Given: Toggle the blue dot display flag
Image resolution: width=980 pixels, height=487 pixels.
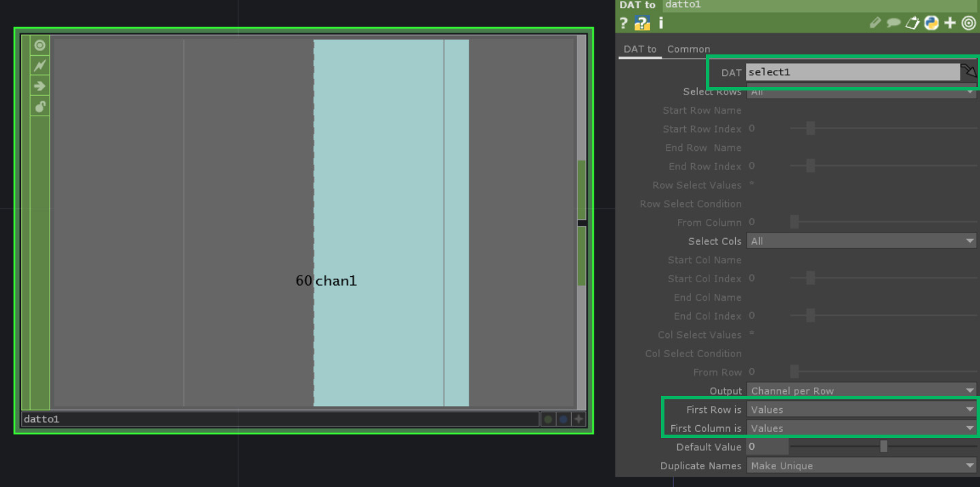Looking at the screenshot, I should coord(564,419).
